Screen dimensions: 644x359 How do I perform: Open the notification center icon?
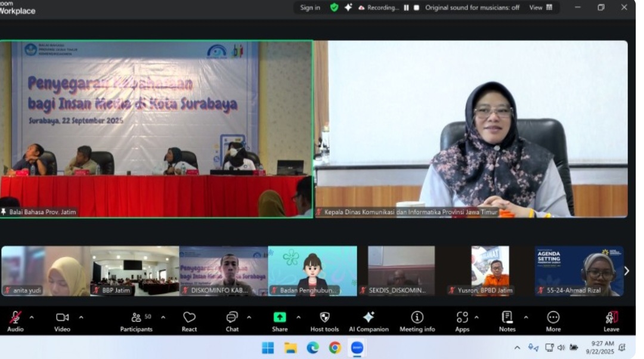point(622,348)
